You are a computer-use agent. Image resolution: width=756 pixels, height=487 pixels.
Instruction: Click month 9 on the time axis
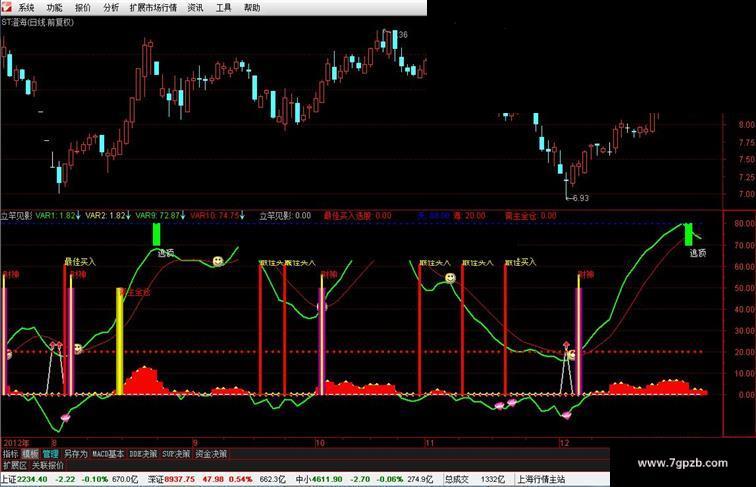195,443
